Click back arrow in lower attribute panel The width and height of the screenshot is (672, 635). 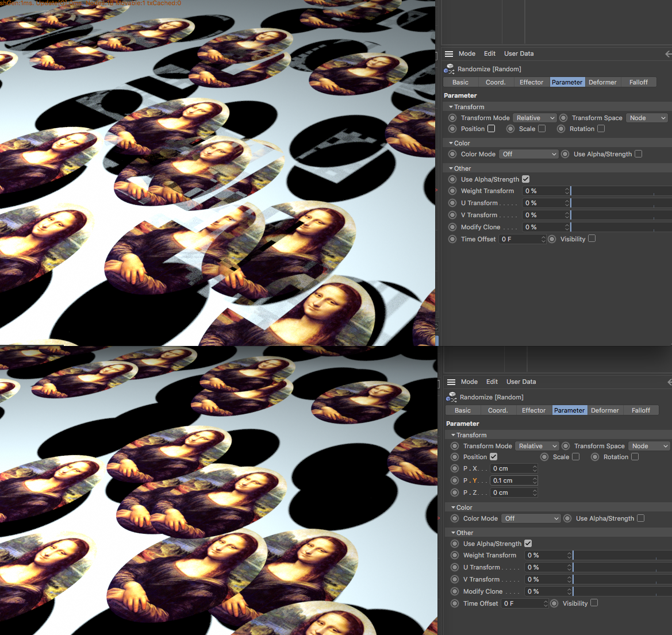click(x=670, y=382)
